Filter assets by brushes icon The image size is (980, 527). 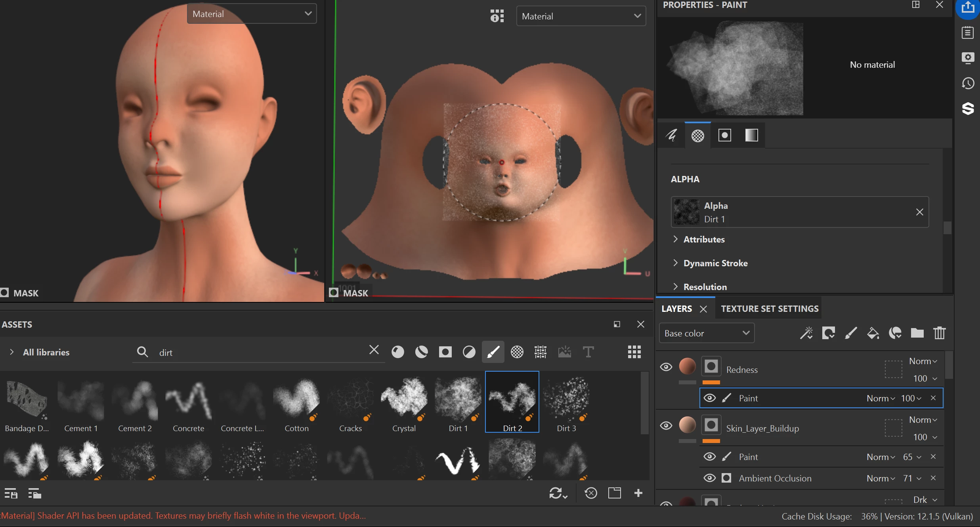pyautogui.click(x=493, y=352)
